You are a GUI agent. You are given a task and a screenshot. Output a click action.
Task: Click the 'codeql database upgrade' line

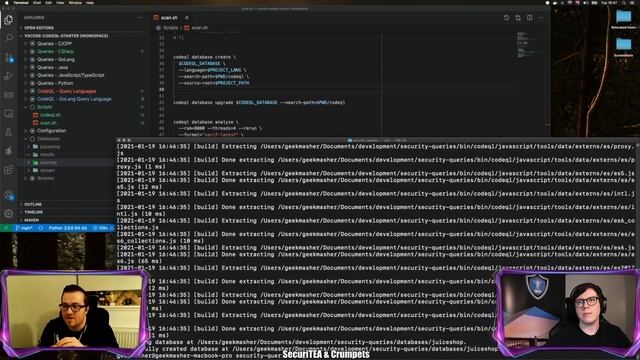point(259,102)
